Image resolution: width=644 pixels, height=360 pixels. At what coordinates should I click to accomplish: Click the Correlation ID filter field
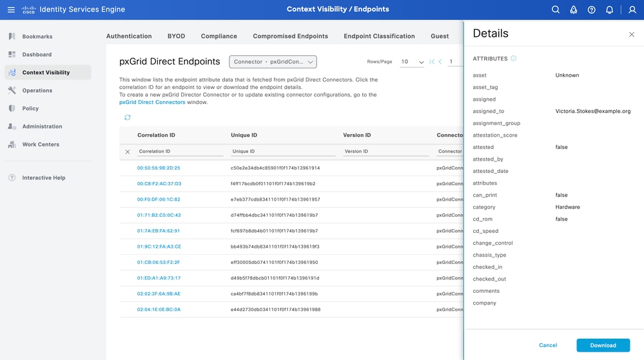pos(180,152)
